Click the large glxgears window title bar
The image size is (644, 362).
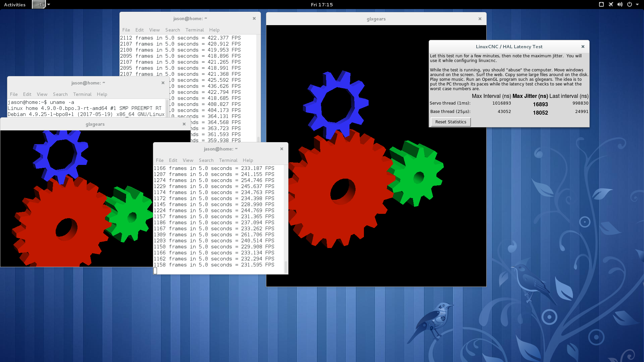point(376,19)
